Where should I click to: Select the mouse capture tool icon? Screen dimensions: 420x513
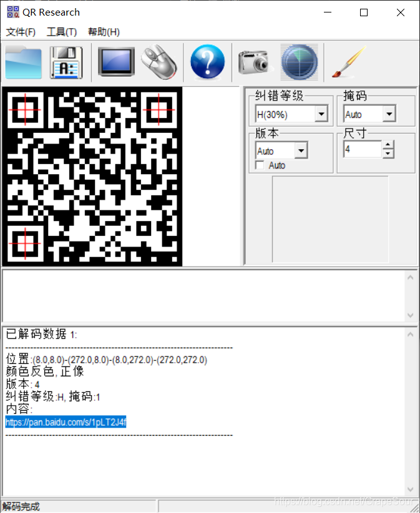[x=159, y=62]
